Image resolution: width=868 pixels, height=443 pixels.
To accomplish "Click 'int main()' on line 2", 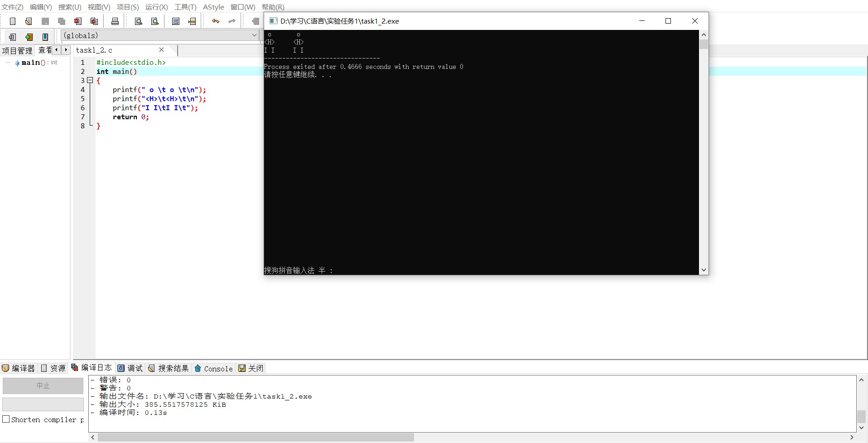I will 116,72.
